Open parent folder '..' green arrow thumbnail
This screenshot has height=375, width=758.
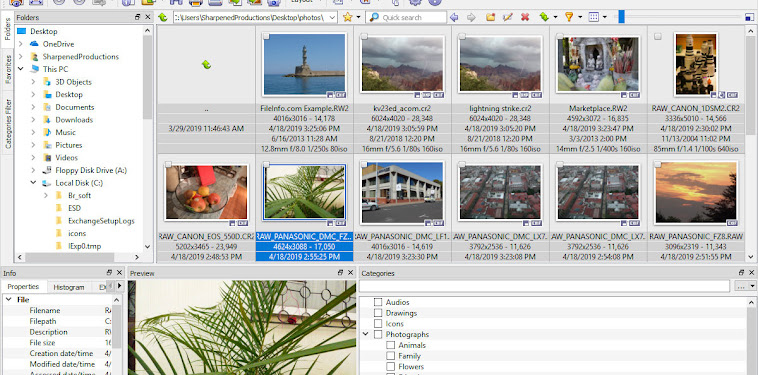tap(206, 64)
